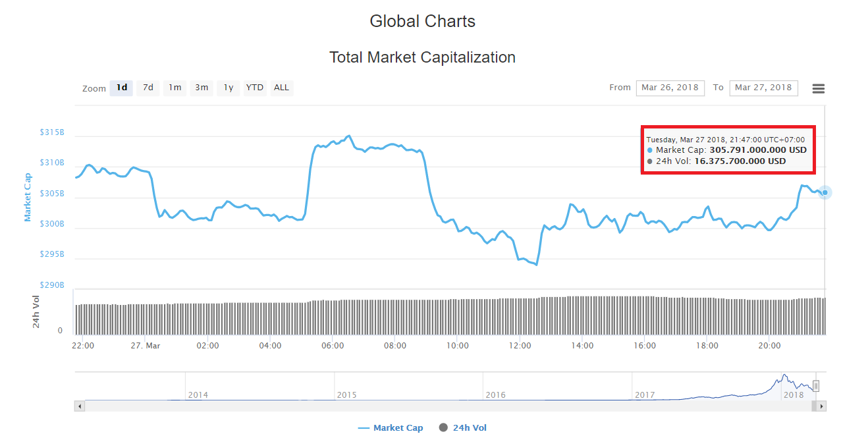
Task: Select the YTD zoom range
Action: [254, 88]
